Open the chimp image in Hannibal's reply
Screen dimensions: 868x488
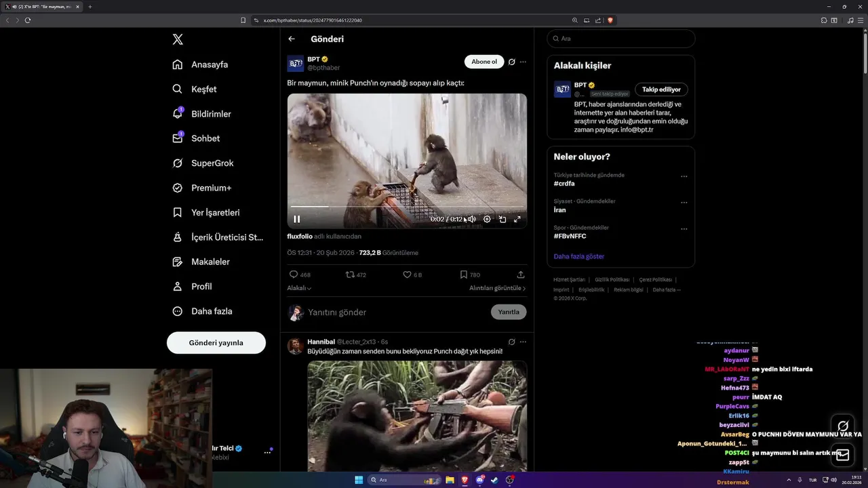click(x=417, y=416)
